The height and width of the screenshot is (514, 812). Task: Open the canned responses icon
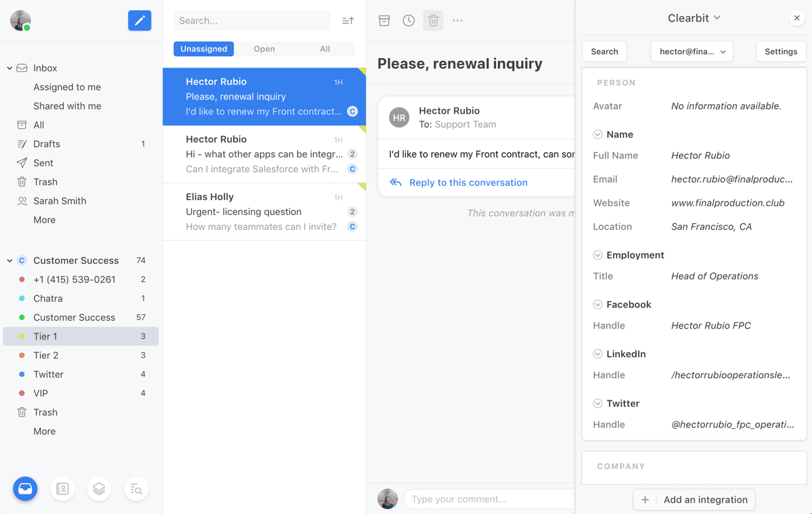point(99,489)
